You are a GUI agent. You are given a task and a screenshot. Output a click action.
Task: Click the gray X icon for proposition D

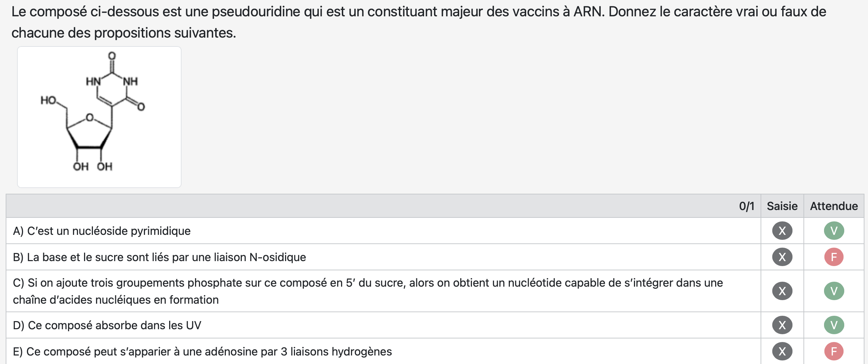[x=782, y=325]
